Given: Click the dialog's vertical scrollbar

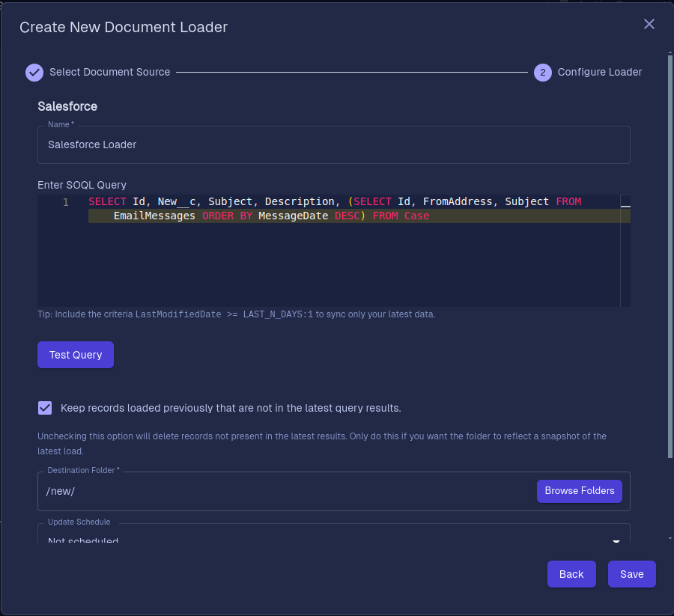Looking at the screenshot, I should coord(670,255).
